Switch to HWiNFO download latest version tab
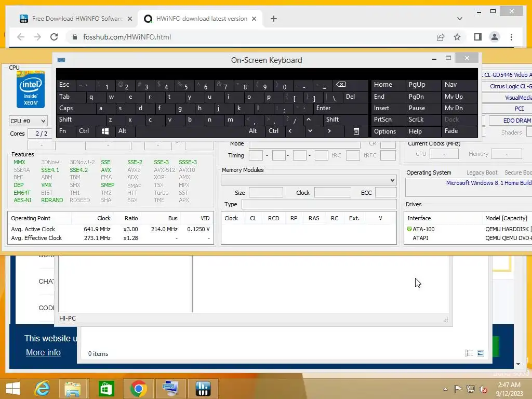 [200, 19]
